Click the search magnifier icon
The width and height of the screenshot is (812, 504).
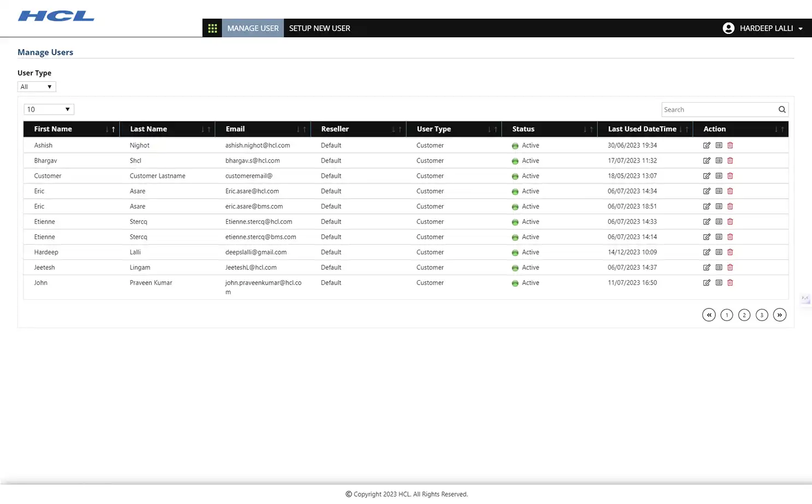[782, 109]
